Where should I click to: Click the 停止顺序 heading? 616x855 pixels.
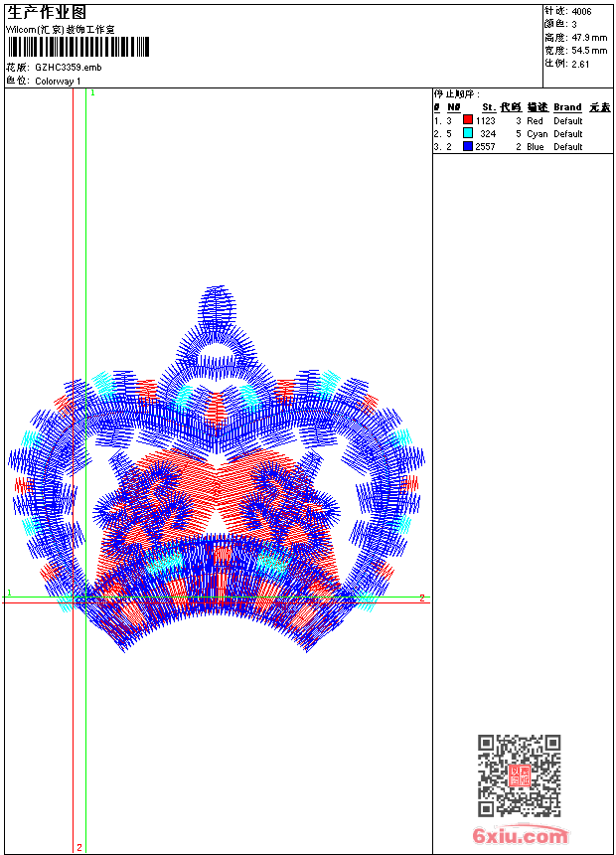pyautogui.click(x=457, y=93)
